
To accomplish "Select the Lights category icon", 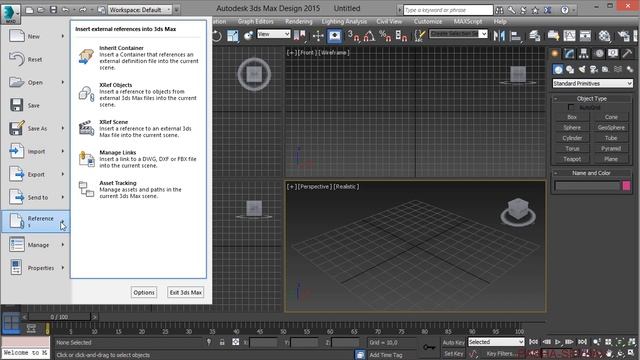I will click(x=582, y=69).
